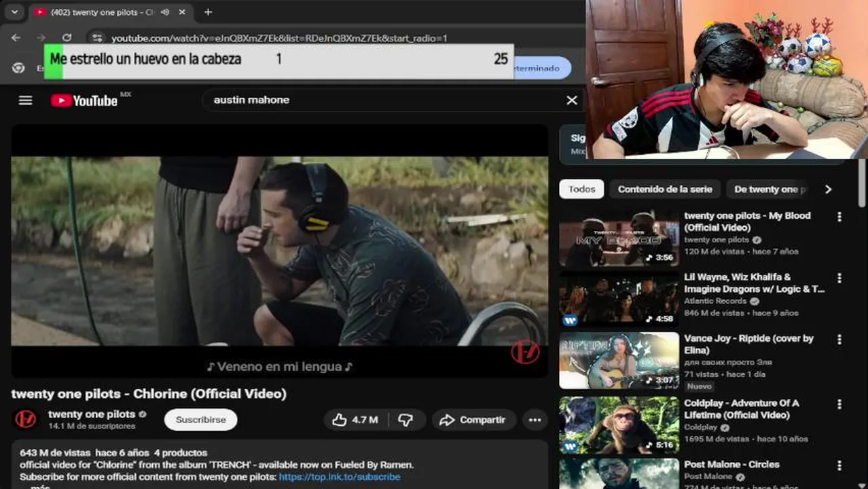Open Vance Joy - Riptide cover thumbnail

619,360
